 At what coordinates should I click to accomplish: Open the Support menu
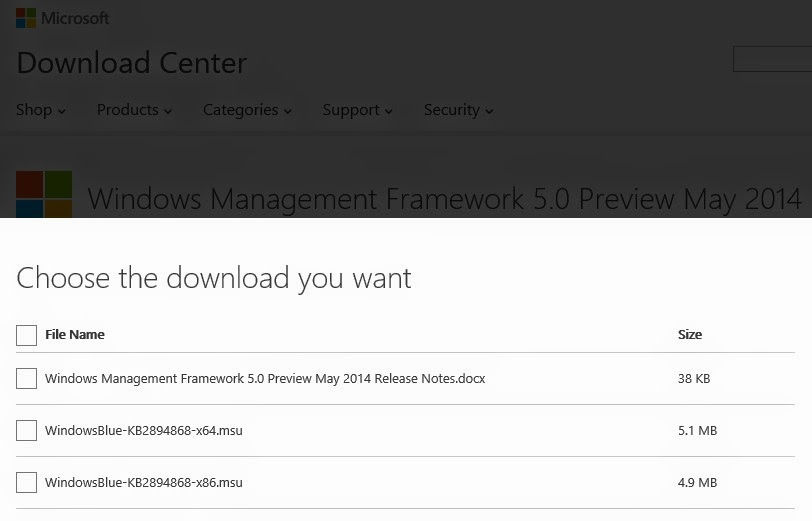tap(357, 110)
